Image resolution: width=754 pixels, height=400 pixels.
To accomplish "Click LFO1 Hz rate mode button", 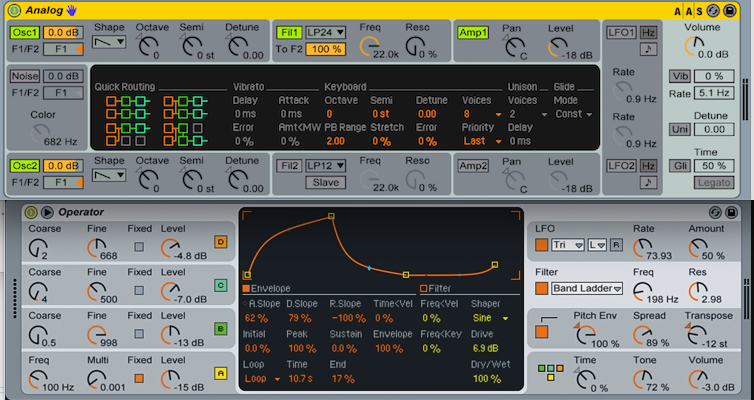I will coord(648,33).
